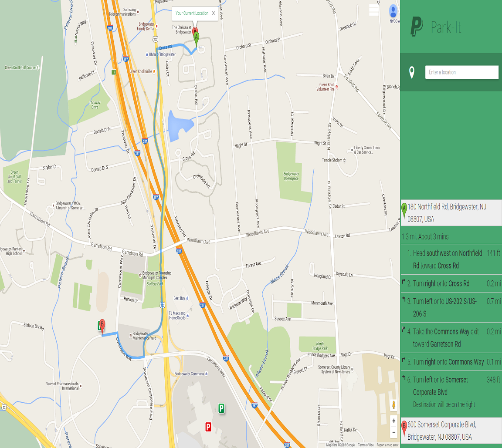502x448 pixels.
Task: Click the Your Current Location text
Action: pyautogui.click(x=192, y=13)
